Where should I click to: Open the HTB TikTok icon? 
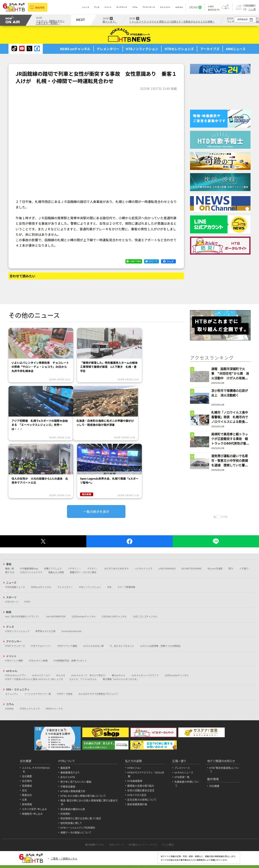tap(14, 49)
